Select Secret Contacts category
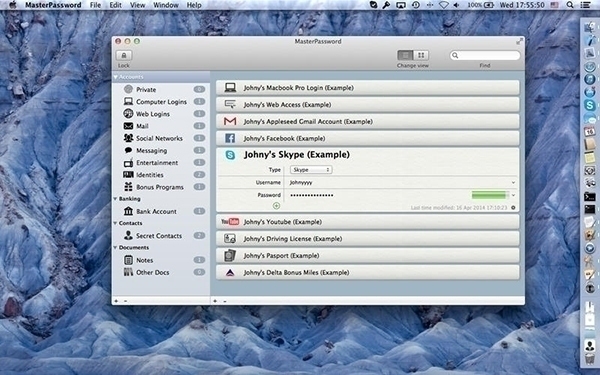The height and width of the screenshot is (375, 600). [159, 236]
